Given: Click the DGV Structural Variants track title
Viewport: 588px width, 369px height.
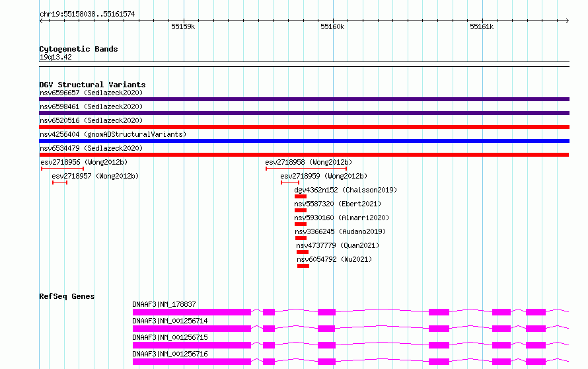Looking at the screenshot, I should click(x=92, y=85).
